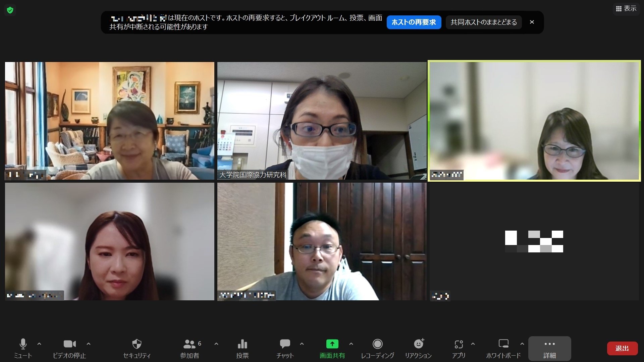Open the Security shield icon

[x=137, y=344]
